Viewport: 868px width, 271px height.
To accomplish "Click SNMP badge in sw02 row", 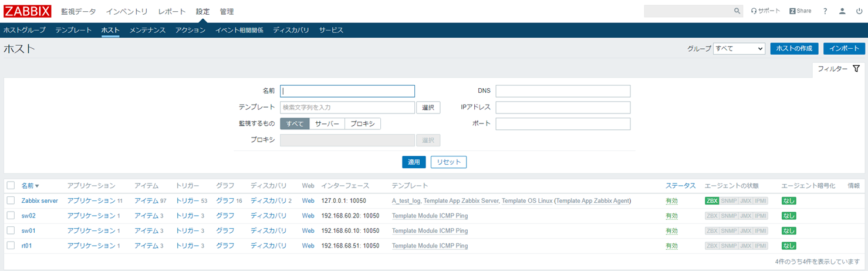I will coord(729,216).
